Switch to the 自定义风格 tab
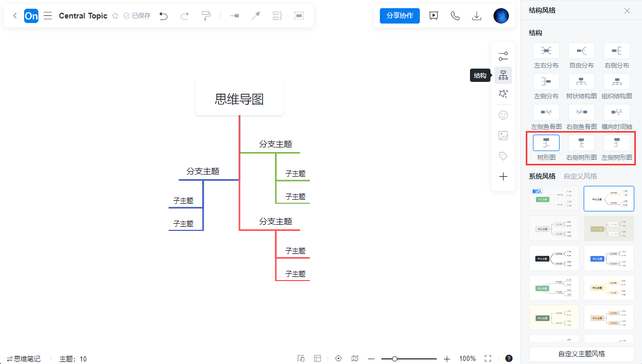This screenshot has height=364, width=642. pyautogui.click(x=580, y=176)
